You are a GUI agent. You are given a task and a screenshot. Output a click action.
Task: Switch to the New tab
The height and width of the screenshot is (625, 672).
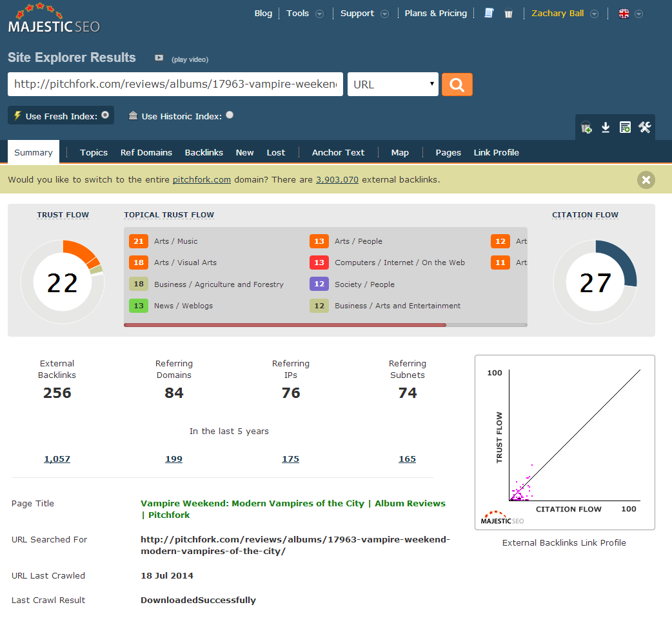pos(244,153)
